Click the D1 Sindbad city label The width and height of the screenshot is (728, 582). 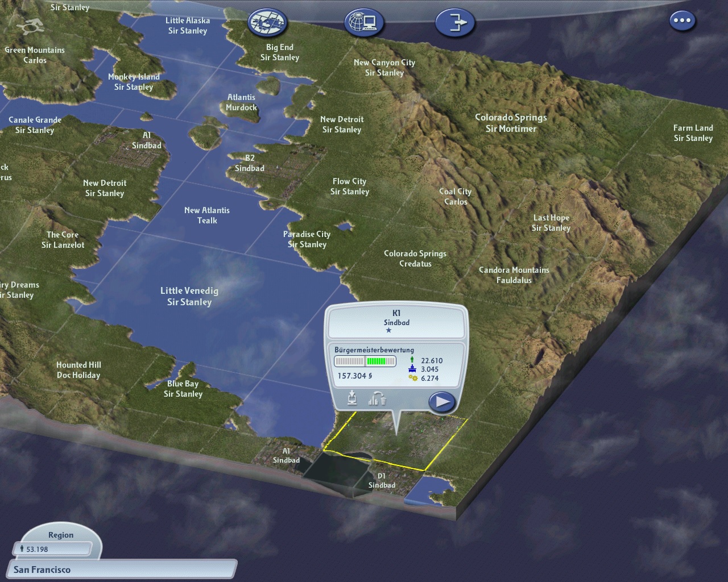(x=382, y=481)
